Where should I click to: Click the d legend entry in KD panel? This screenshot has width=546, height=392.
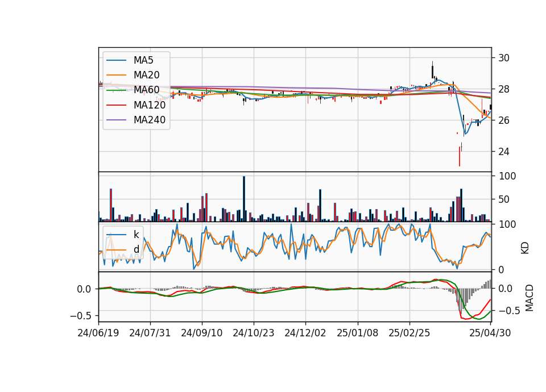(136, 249)
